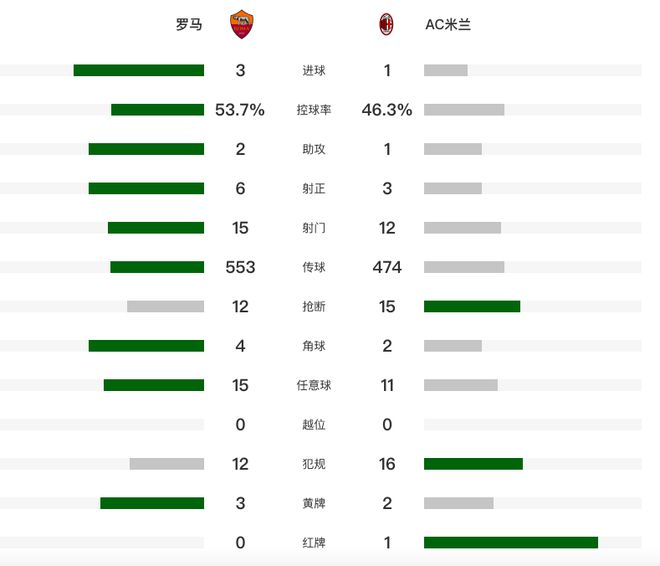This screenshot has height=566, width=660.
Task: Click the 控球率 stat label
Action: (314, 110)
